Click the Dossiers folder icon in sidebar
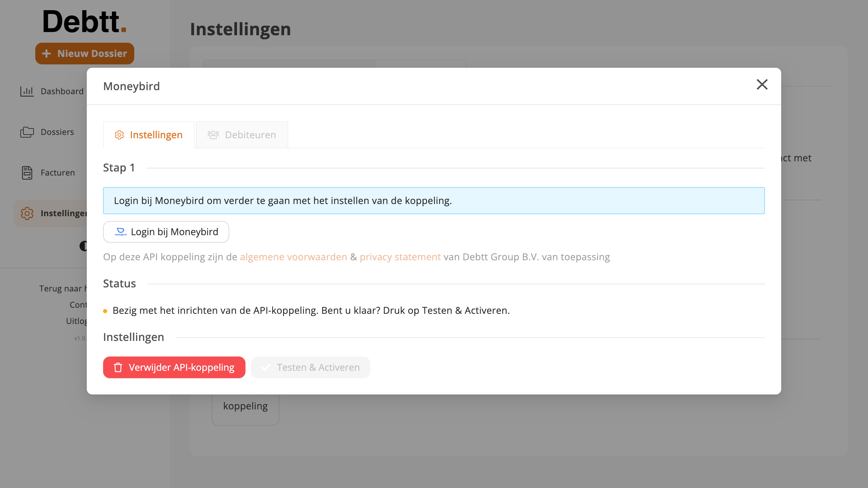868x488 pixels. [27, 132]
